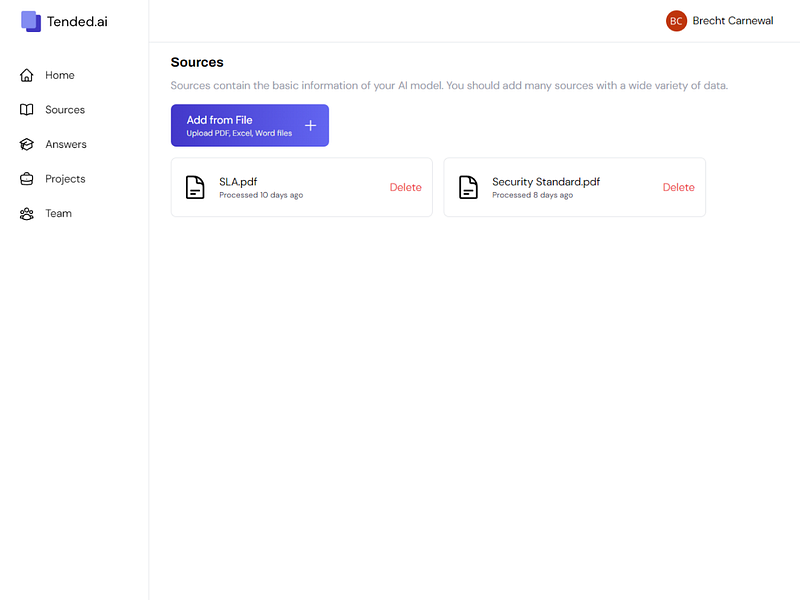Screen dimensions: 800x600
Task: Navigate to Answers section
Action: 66,144
